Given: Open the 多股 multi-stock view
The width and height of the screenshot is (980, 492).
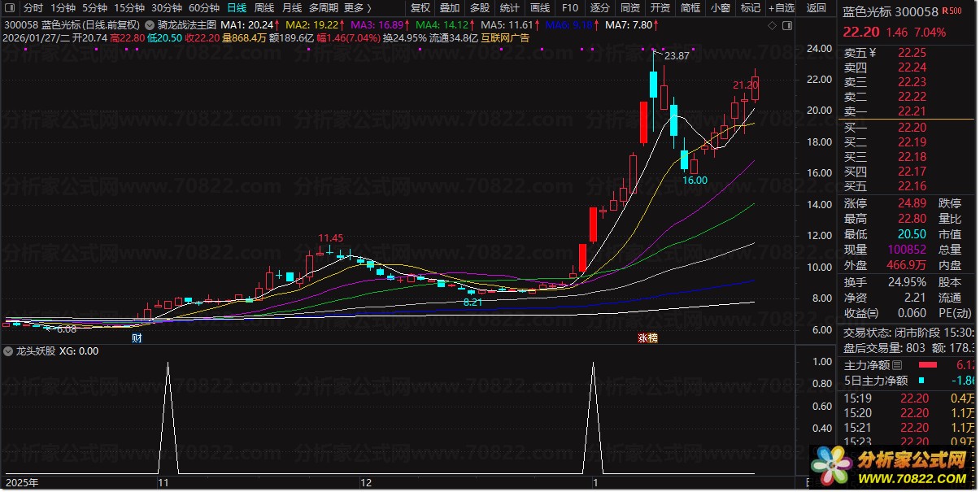Looking at the screenshot, I should pyautogui.click(x=480, y=7).
